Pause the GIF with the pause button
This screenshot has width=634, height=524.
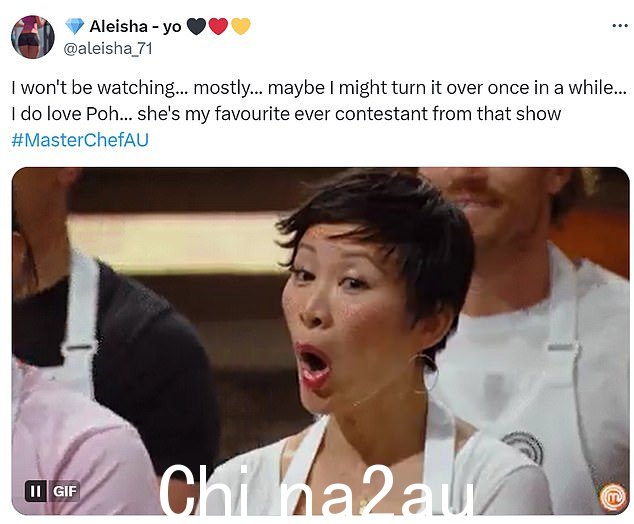pyautogui.click(x=35, y=491)
